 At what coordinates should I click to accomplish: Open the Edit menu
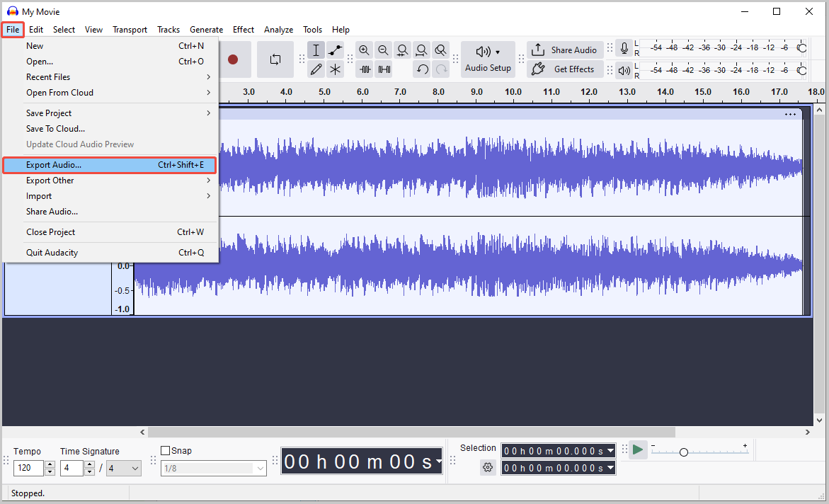pos(36,30)
